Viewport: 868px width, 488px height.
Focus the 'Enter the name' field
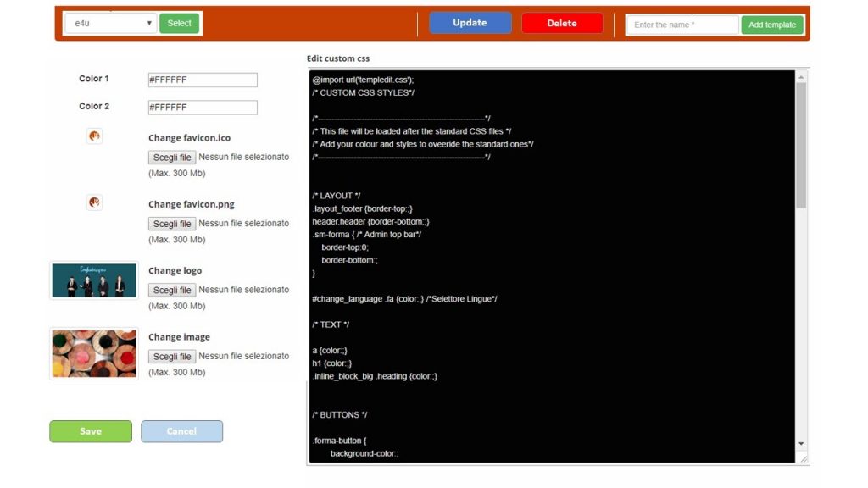click(x=682, y=25)
